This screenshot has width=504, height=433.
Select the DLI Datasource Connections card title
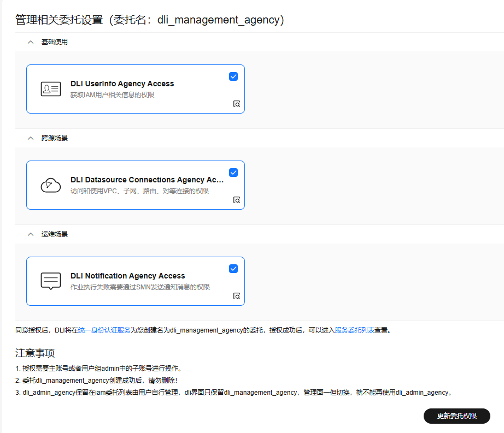[146, 180]
